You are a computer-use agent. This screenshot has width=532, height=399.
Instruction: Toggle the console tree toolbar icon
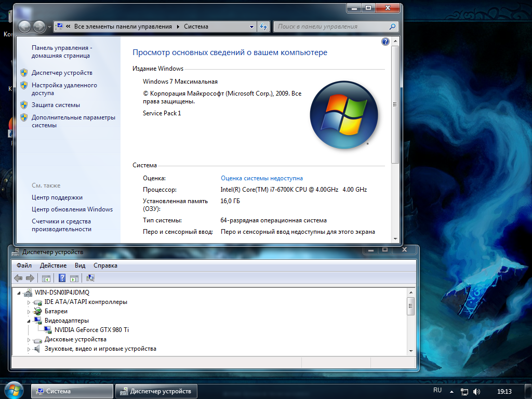pyautogui.click(x=46, y=278)
